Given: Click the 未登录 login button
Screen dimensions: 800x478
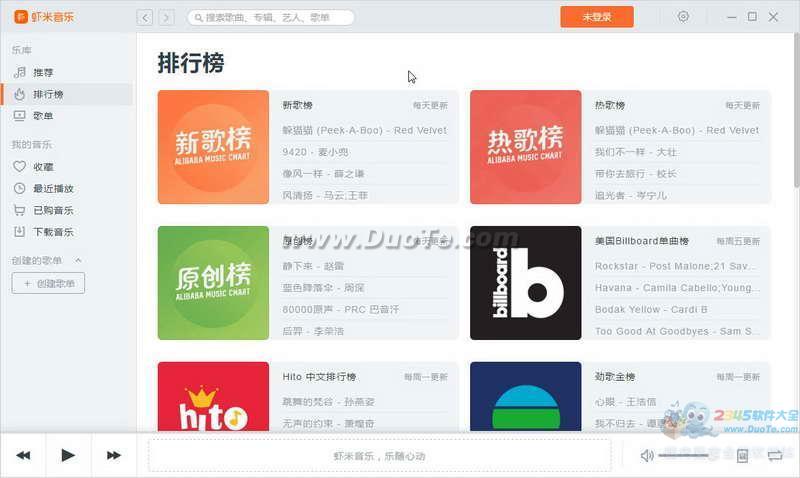Looking at the screenshot, I should tap(596, 17).
